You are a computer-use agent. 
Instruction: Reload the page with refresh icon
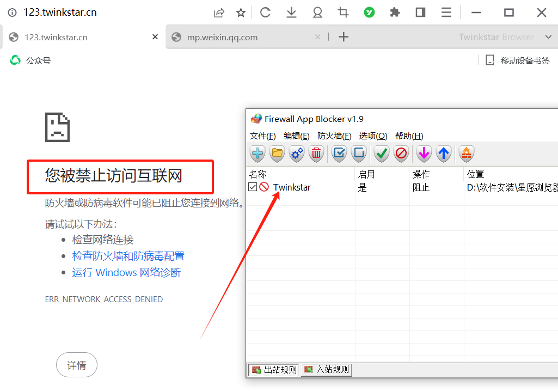click(x=265, y=13)
